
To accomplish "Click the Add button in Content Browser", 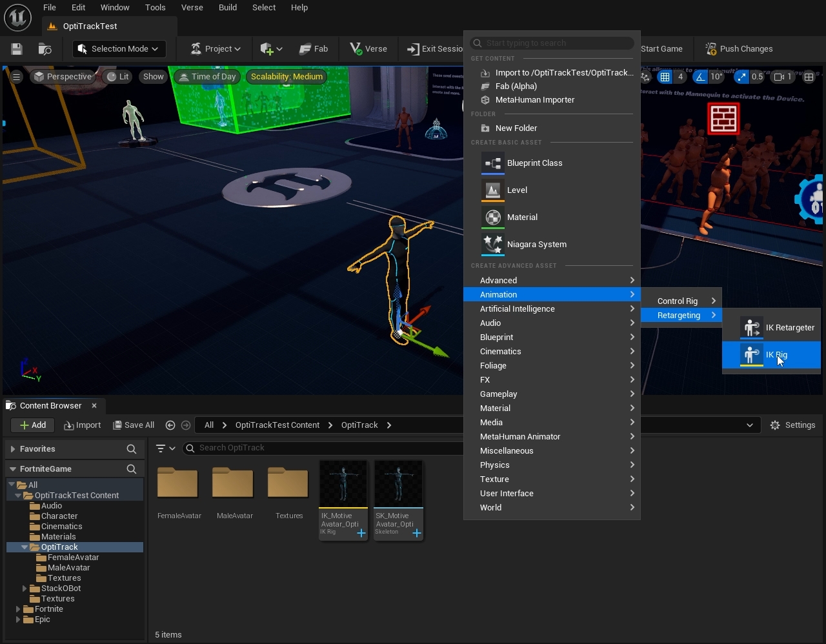I will click(33, 425).
